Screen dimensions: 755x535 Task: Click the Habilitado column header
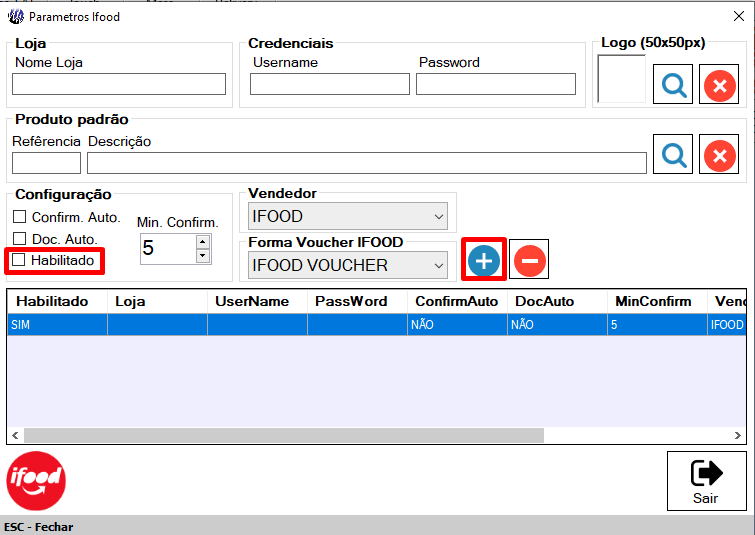tap(57, 301)
